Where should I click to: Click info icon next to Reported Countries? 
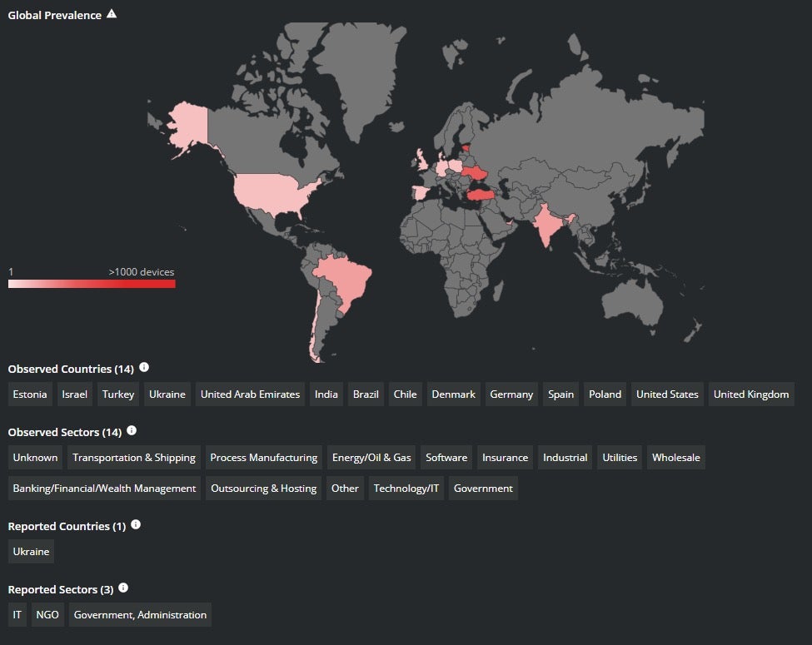[136, 525]
